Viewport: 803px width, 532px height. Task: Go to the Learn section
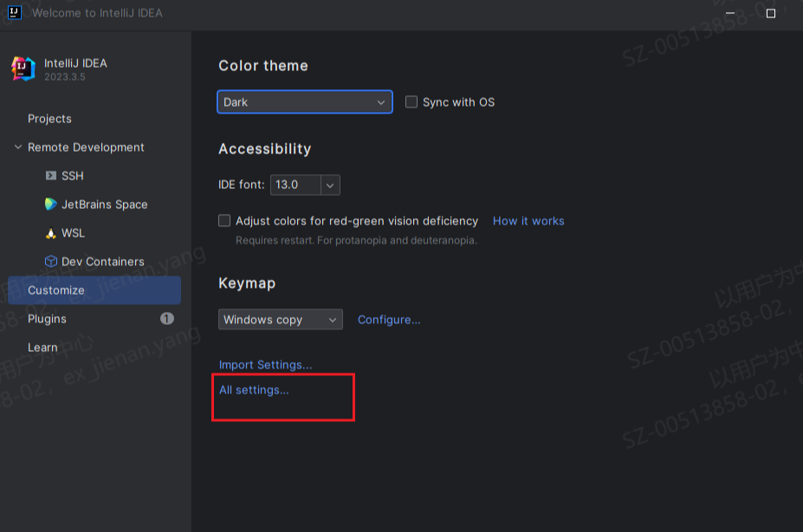[42, 347]
